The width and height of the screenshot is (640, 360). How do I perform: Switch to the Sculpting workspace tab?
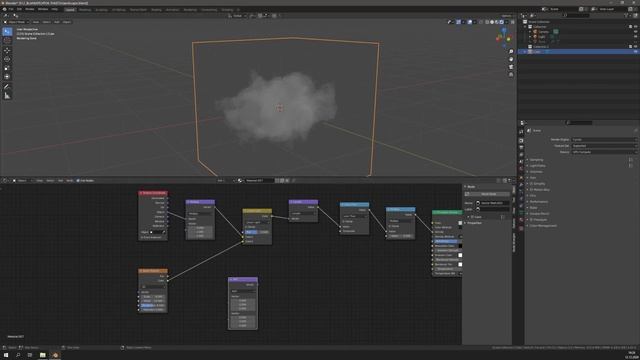pos(101,9)
